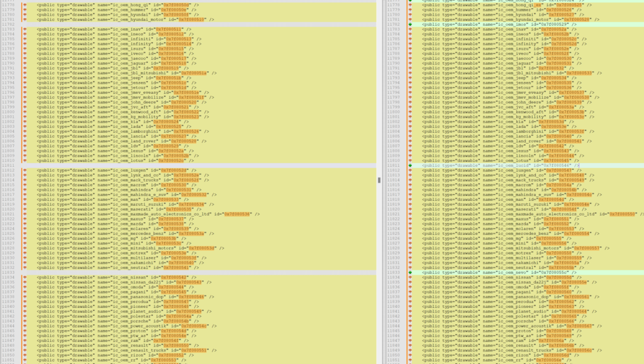
Task: Click right pane change marker on ic_oem_lamborghini row
Action: [x=410, y=131]
